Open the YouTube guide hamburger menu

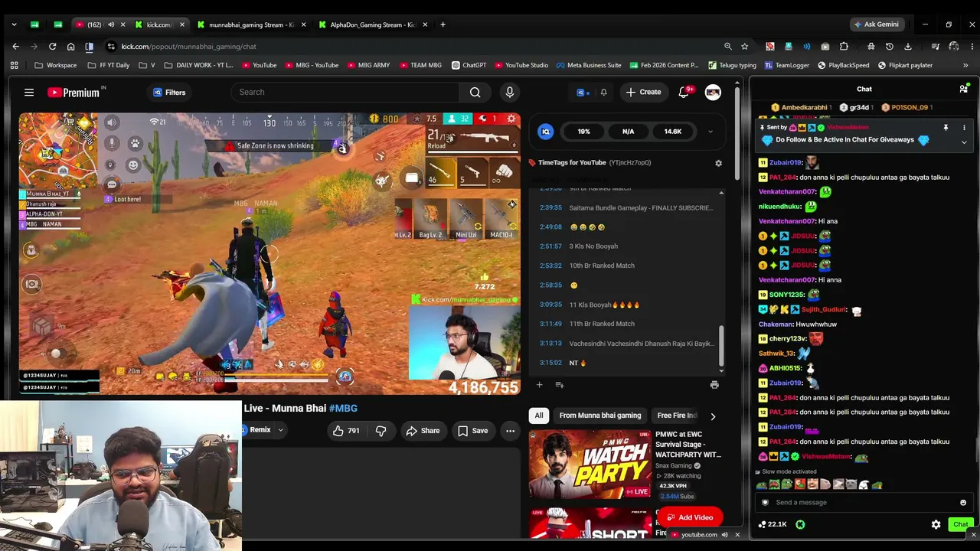point(29,93)
